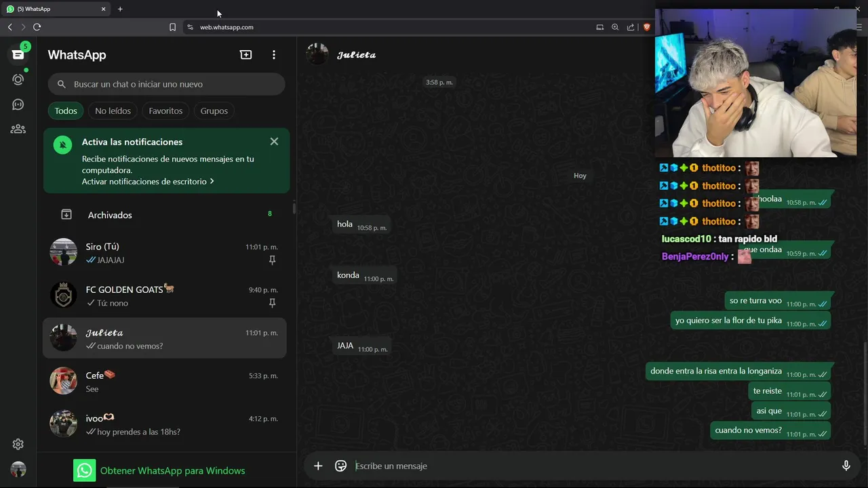Click the bookmark icon in the address bar
Image resolution: width=868 pixels, height=488 pixels.
172,27
